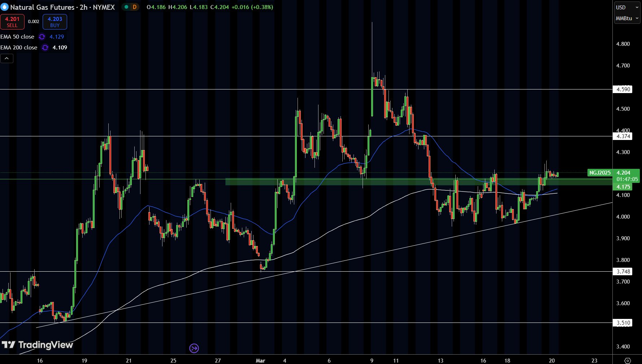Image resolution: width=642 pixels, height=364 pixels.
Task: Click the 4.700 price scale label
Action: 623,66
